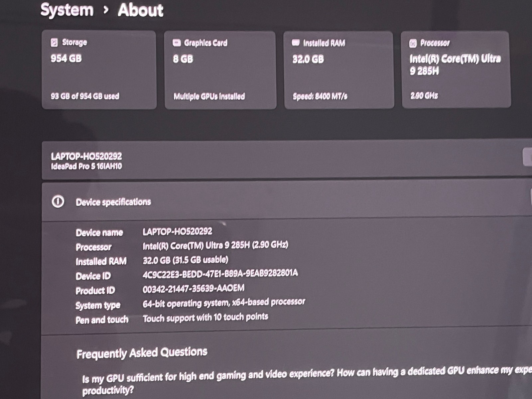This screenshot has height=399, width=532.
Task: Click the breadcrumb chevron between System and About
Action: coord(106,10)
